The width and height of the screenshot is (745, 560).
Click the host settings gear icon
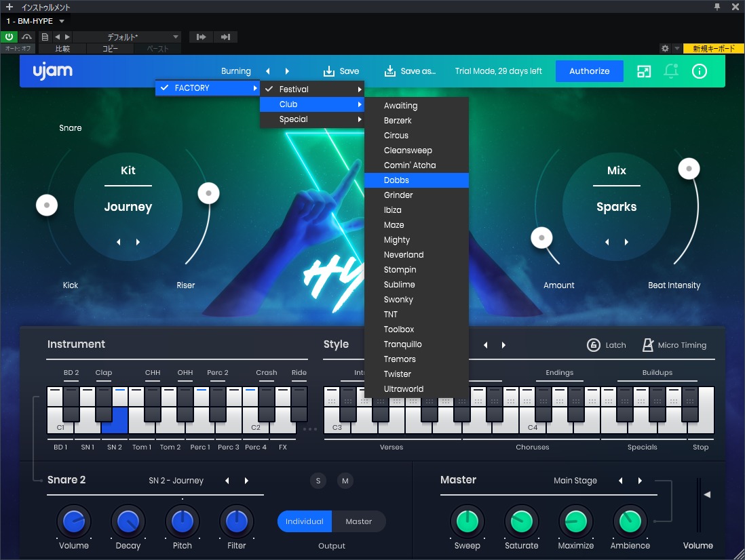click(665, 48)
